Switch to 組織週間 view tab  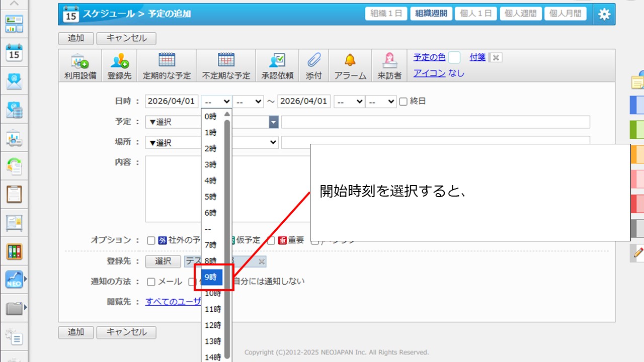click(x=431, y=14)
